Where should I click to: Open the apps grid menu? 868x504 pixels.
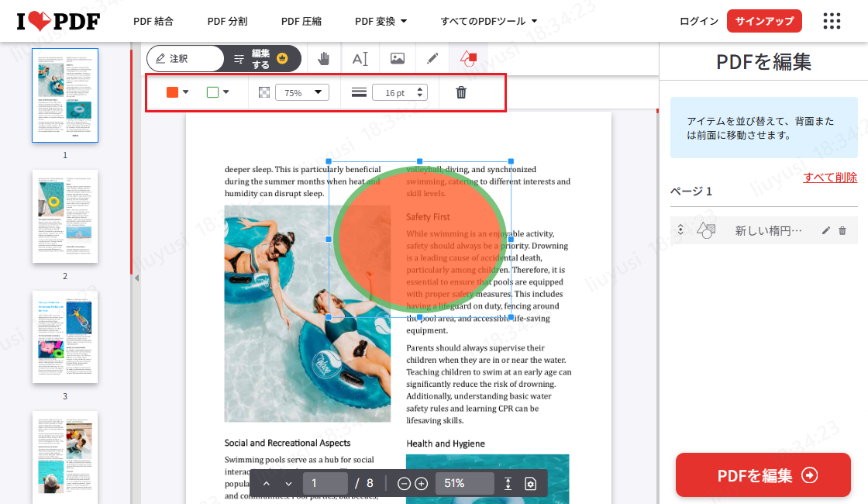click(x=832, y=21)
